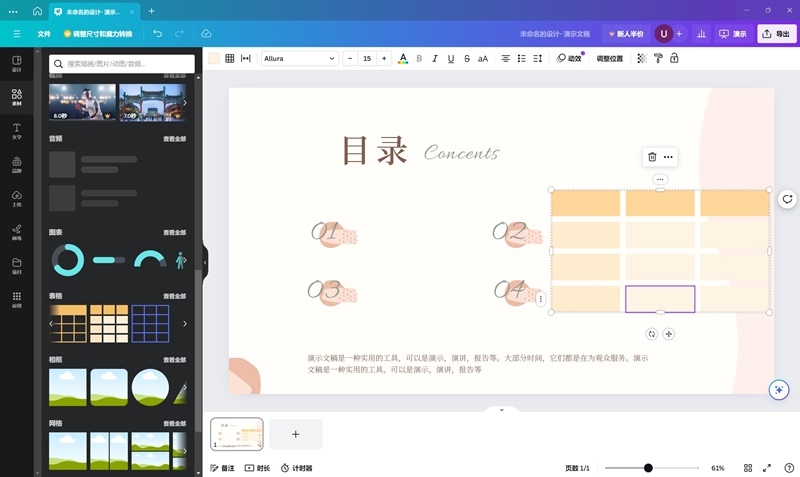
Task: Click the cream background color swatch
Action: (214, 59)
